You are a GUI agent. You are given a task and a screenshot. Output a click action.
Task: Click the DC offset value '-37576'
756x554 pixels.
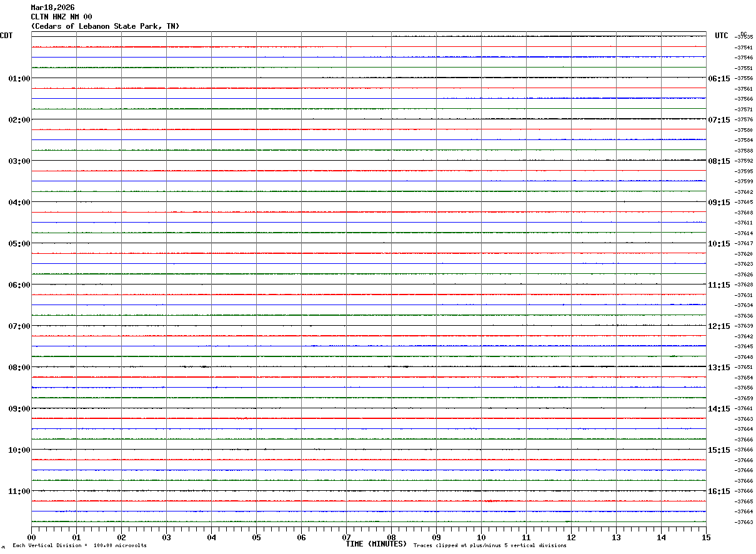[x=744, y=119]
